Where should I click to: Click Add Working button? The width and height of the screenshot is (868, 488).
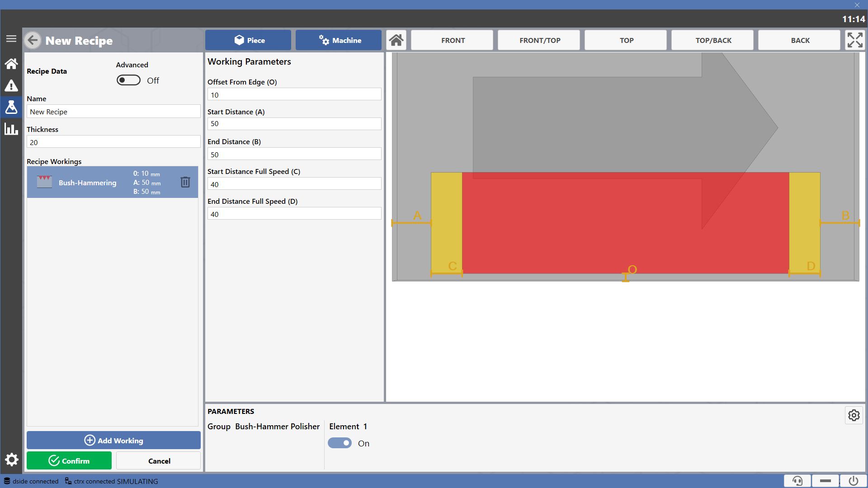(113, 440)
